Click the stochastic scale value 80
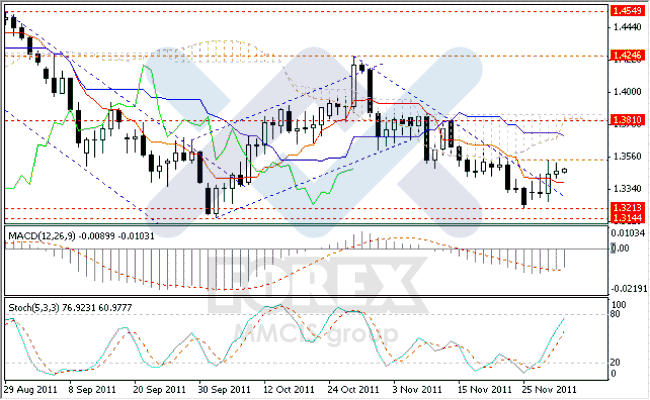 click(616, 314)
